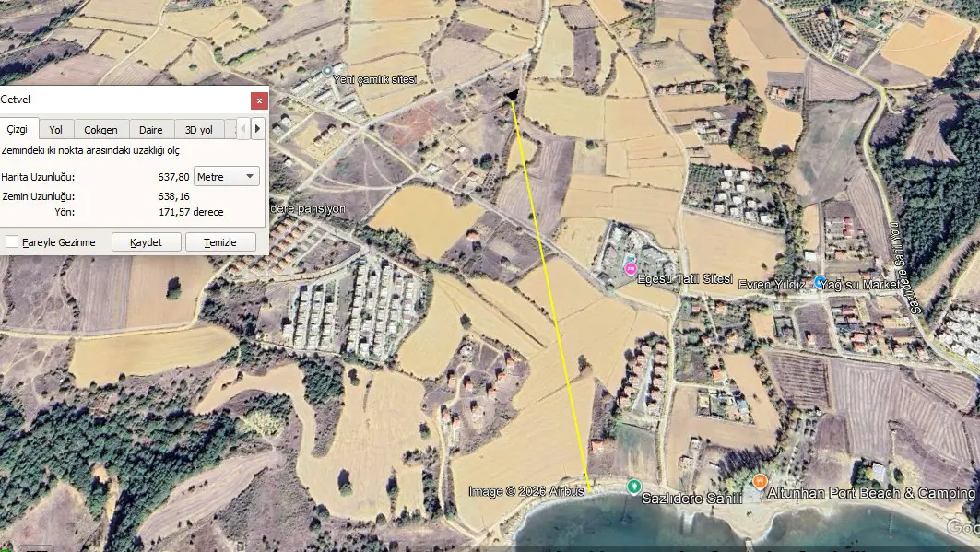The image size is (980, 552).
Task: Enable the Fareyle Gezinme checkbox
Action: [x=12, y=241]
